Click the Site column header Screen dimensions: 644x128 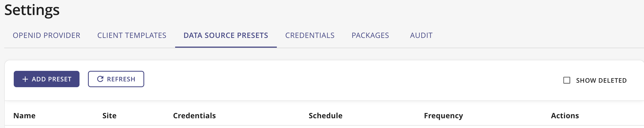109,116
